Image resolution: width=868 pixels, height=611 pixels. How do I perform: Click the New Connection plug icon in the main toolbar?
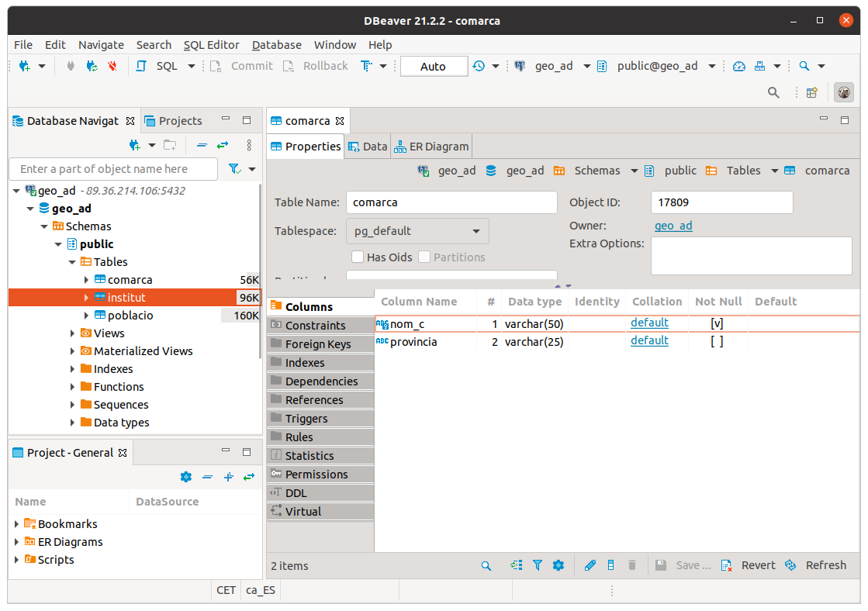click(24, 66)
